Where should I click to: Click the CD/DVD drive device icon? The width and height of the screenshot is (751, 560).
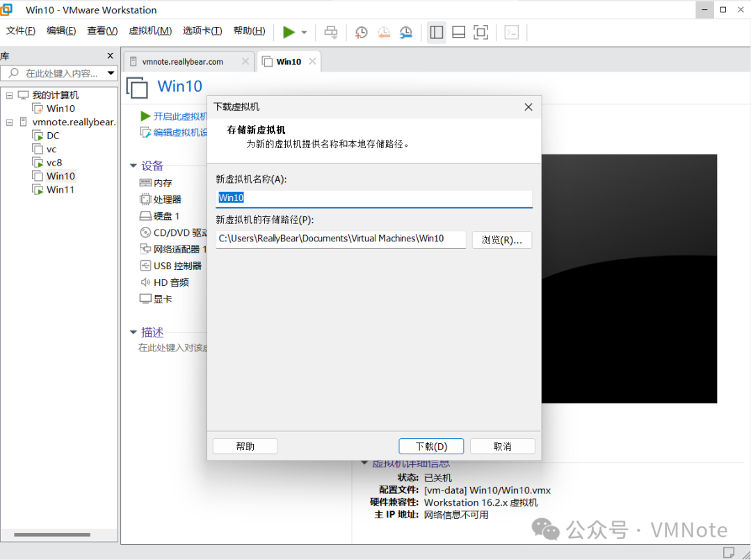click(145, 232)
